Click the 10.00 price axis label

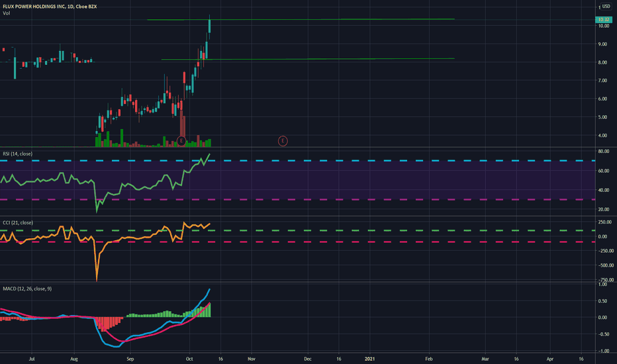(604, 26)
